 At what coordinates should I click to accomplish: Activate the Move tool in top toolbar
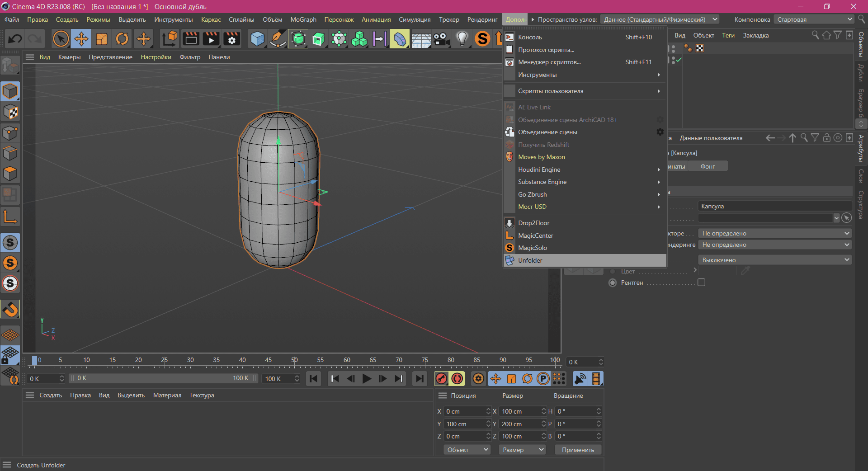click(81, 39)
